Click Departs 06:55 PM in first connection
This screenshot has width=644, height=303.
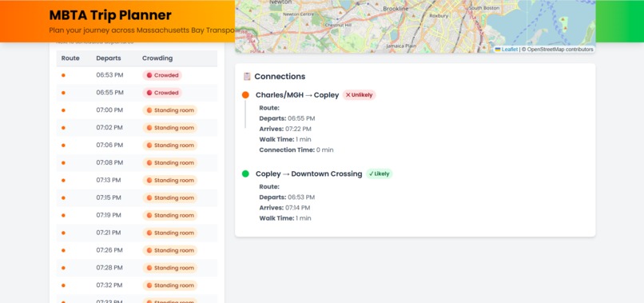tap(287, 118)
